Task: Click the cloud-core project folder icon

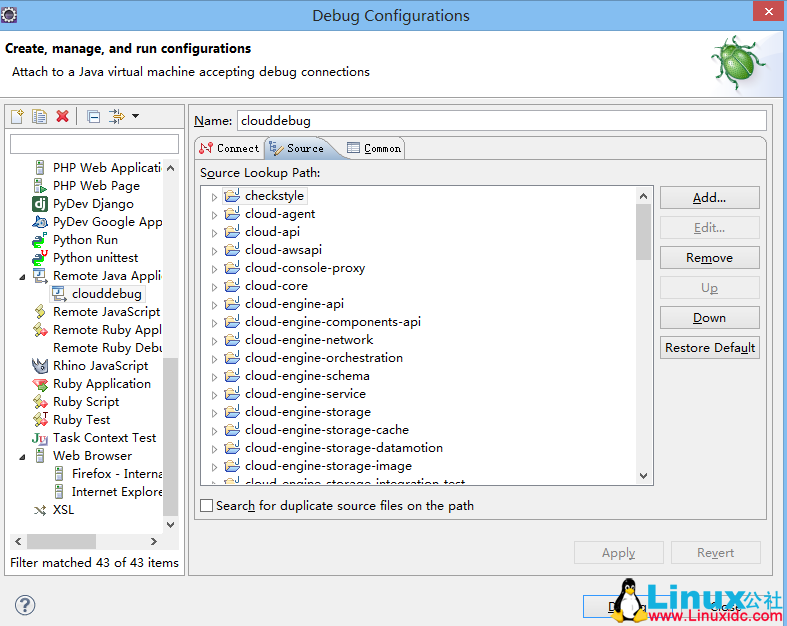Action: 232,285
